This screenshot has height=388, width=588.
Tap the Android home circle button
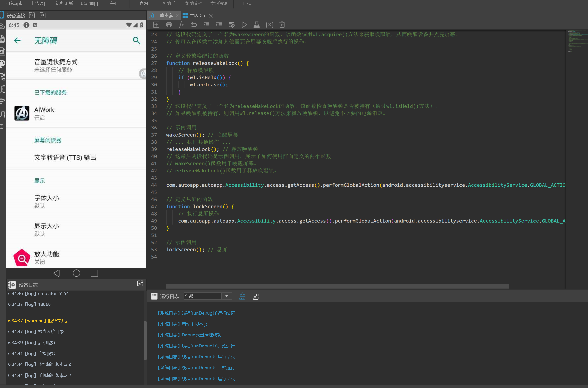click(76, 273)
